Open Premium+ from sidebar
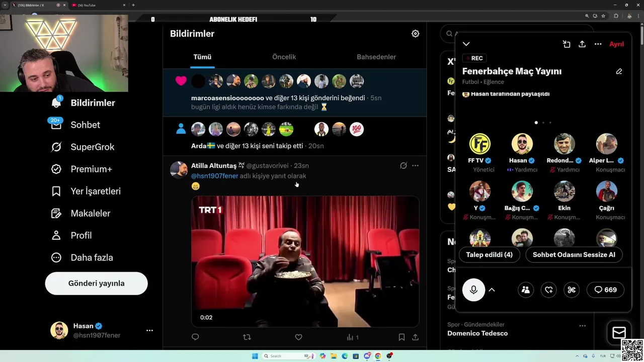Viewport: 644px width, 362px height. (x=82, y=169)
